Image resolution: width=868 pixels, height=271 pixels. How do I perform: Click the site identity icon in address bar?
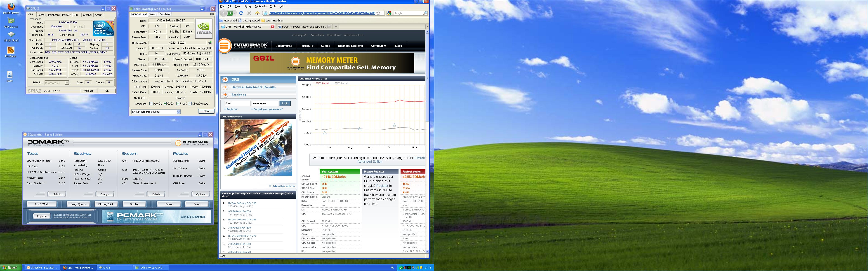(x=266, y=13)
